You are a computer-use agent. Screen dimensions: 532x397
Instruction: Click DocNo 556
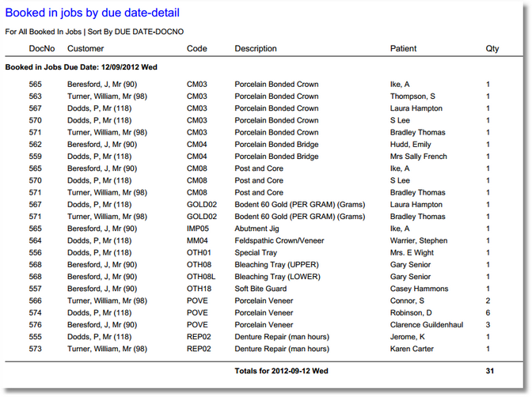[36, 252]
